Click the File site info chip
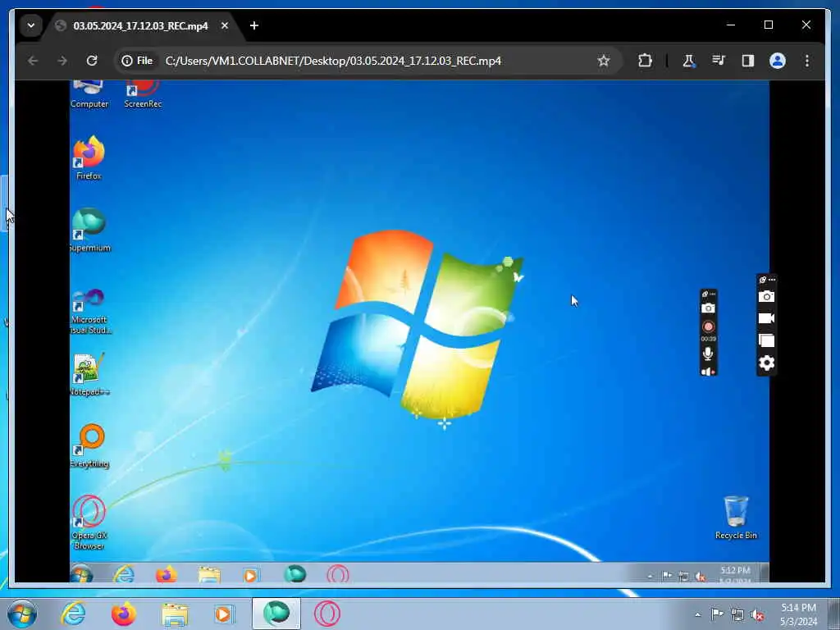Image resolution: width=840 pixels, height=630 pixels. 137,61
